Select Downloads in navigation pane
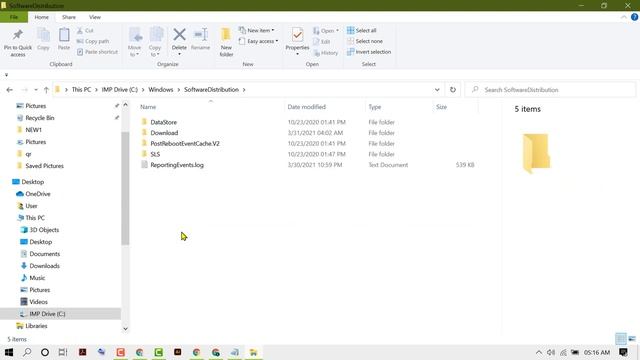This screenshot has width=640, height=360. tap(44, 266)
